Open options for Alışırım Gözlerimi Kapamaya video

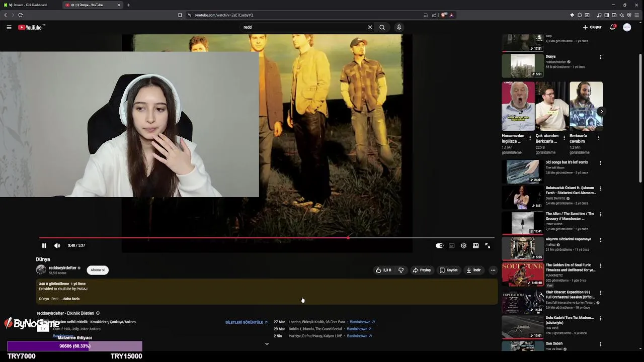[x=600, y=240]
